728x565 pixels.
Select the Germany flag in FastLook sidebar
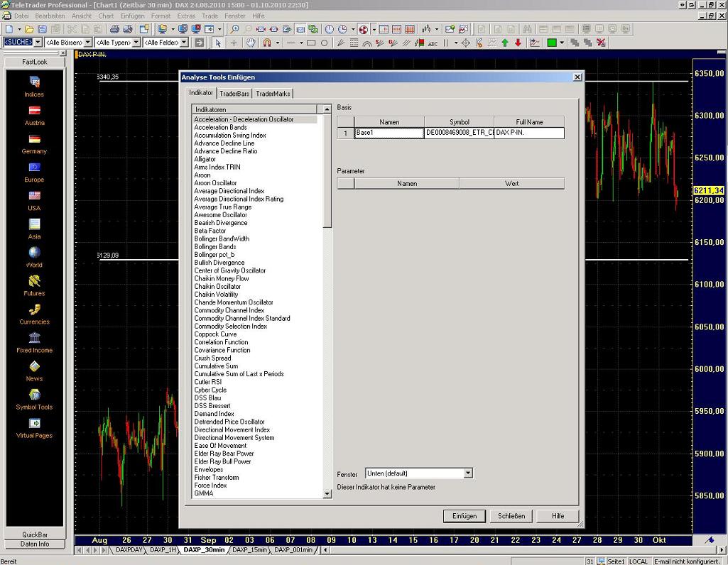[x=34, y=144]
